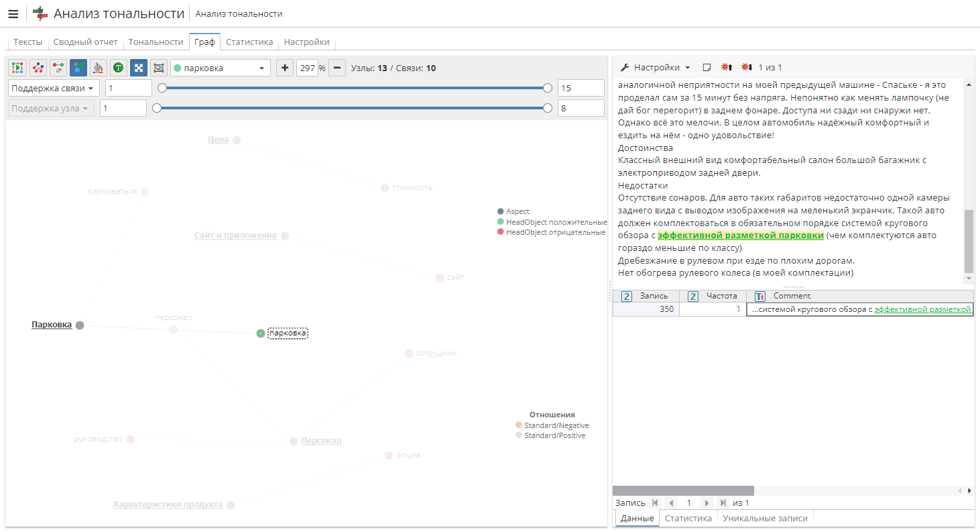Select the green парковка node on graph
This screenshot has width=980, height=532.
click(x=261, y=333)
